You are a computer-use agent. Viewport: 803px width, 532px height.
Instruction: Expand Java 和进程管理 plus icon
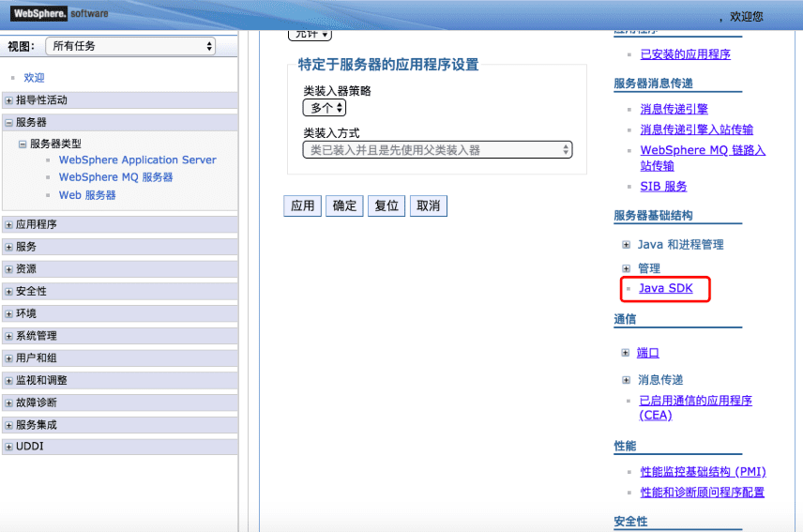(x=626, y=245)
